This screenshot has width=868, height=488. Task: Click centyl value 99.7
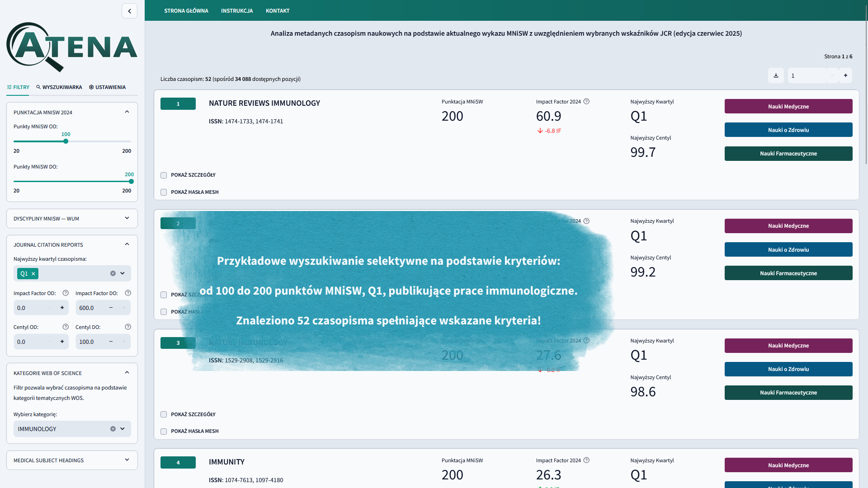tap(643, 152)
